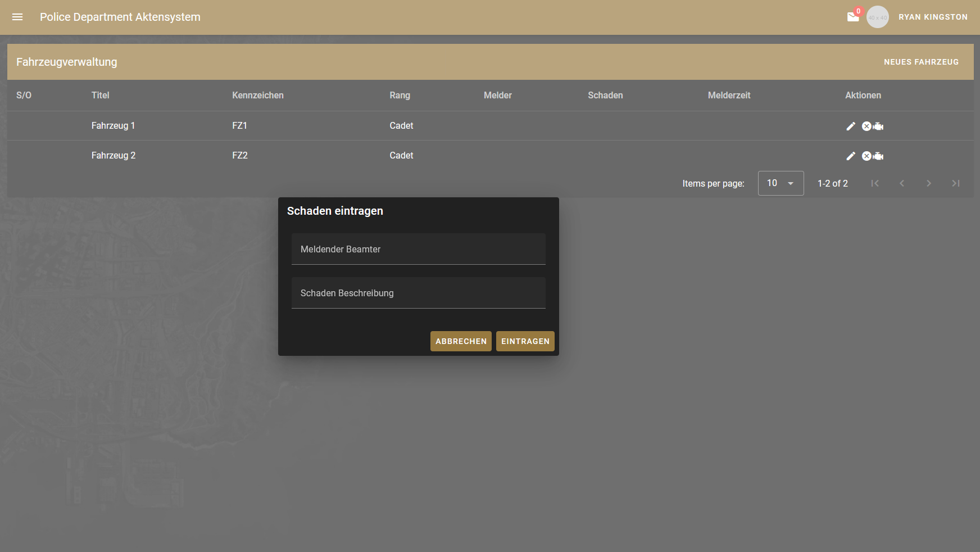
Task: Select the FZ1 license plate cell
Action: pyautogui.click(x=239, y=126)
